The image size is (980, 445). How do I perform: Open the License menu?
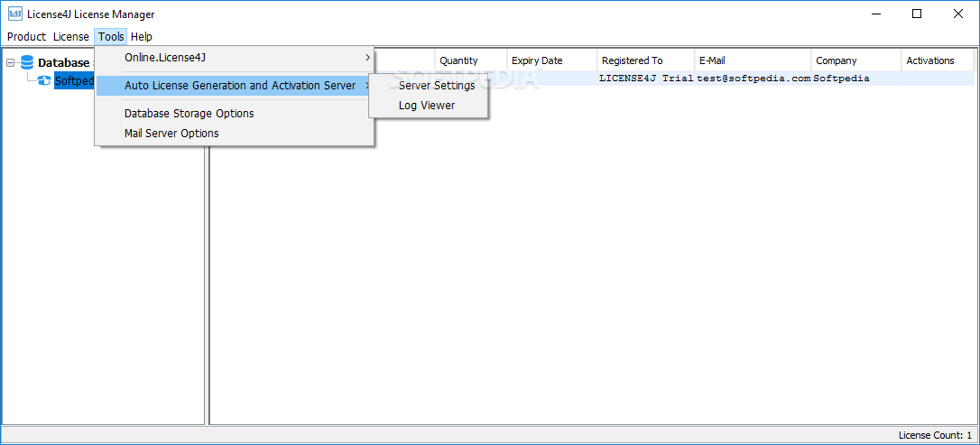tap(70, 37)
